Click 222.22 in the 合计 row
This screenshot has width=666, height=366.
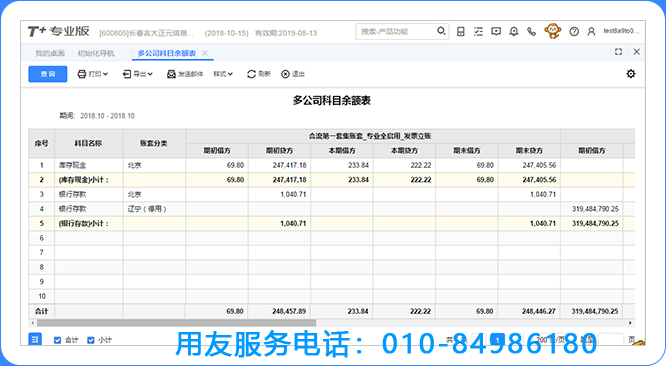click(x=420, y=311)
